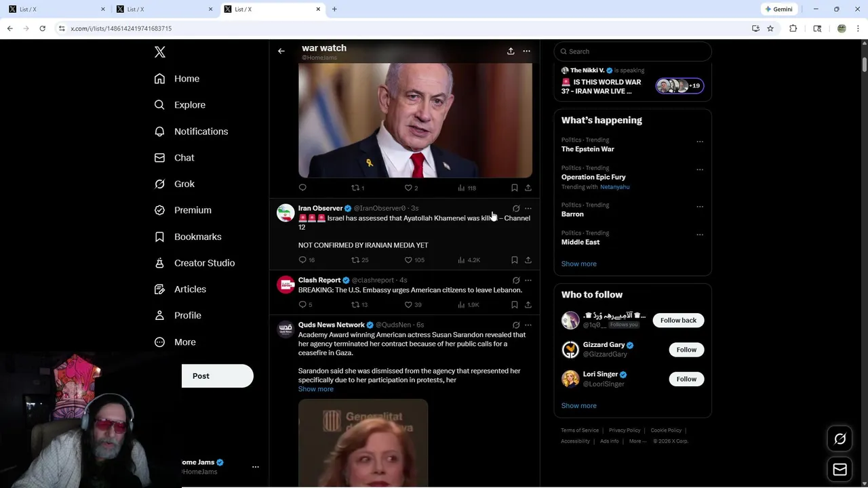Reply to the Netanyahu photo post
This screenshot has height=488, width=868.
pyautogui.click(x=302, y=188)
